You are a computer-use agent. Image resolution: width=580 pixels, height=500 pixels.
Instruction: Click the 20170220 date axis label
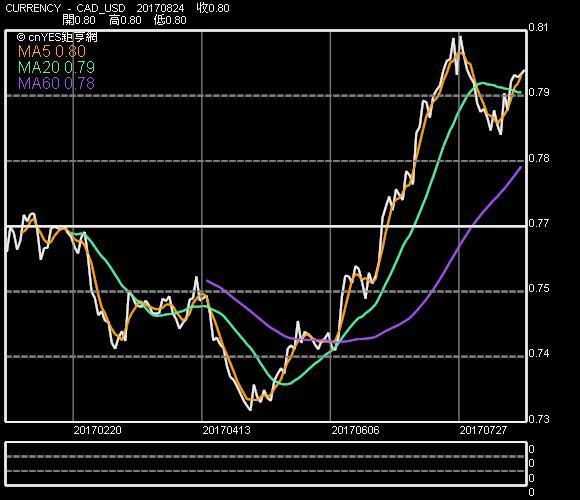(x=97, y=430)
